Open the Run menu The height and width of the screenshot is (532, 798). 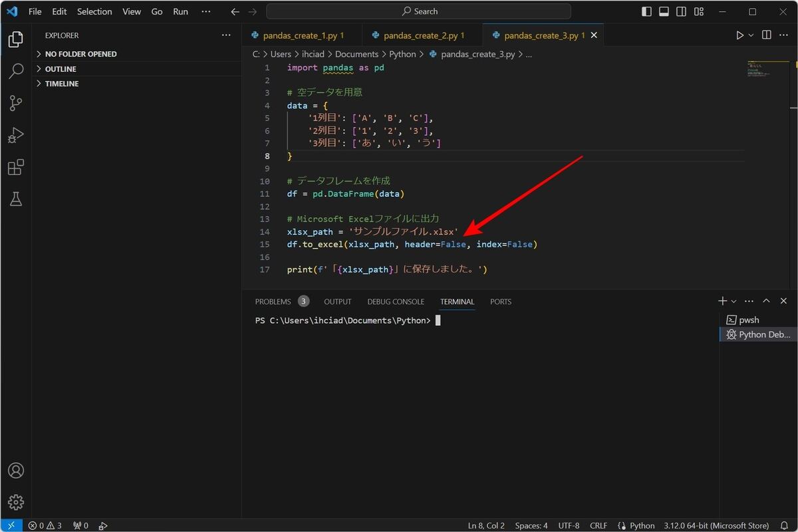(x=180, y=11)
